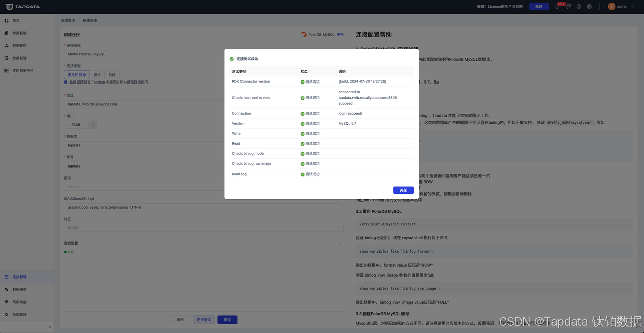Click the admin avatar circle
644x333 pixels.
pos(611,7)
